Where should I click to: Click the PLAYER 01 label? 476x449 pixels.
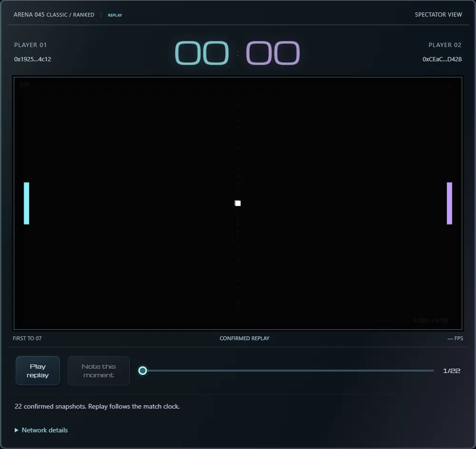tap(30, 45)
